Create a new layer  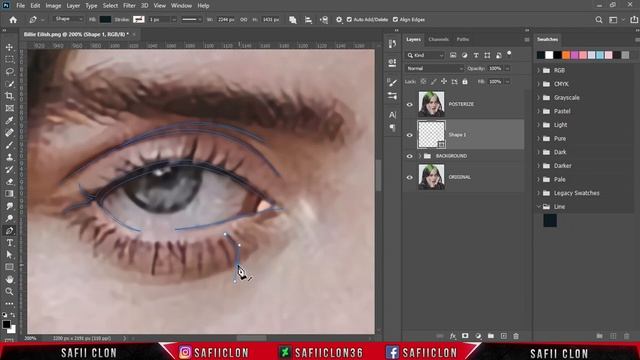coord(504,336)
